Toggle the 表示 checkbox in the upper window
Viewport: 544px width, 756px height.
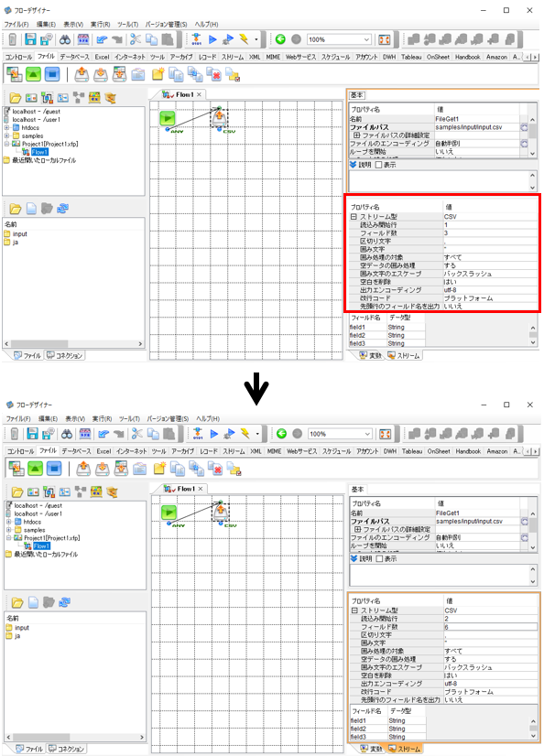[378, 165]
